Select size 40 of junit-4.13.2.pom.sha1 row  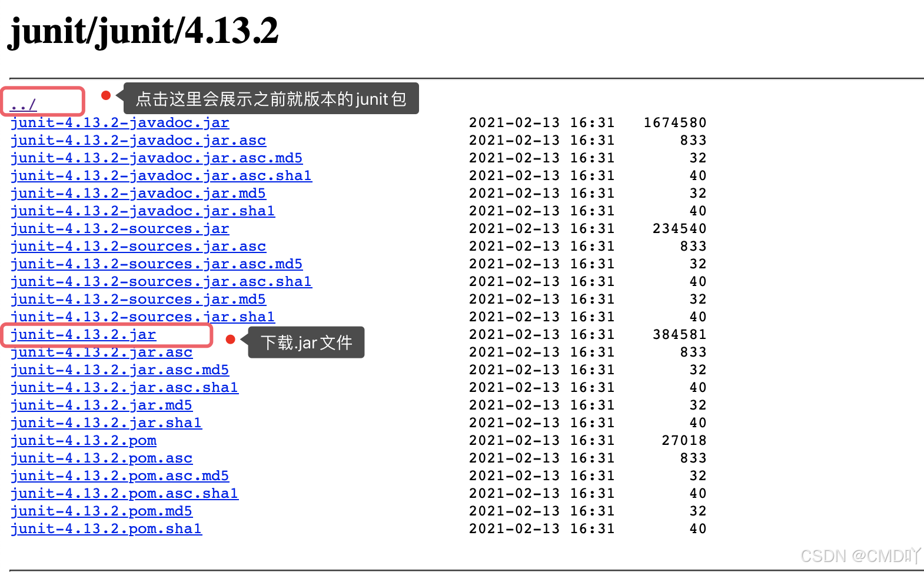(x=698, y=528)
